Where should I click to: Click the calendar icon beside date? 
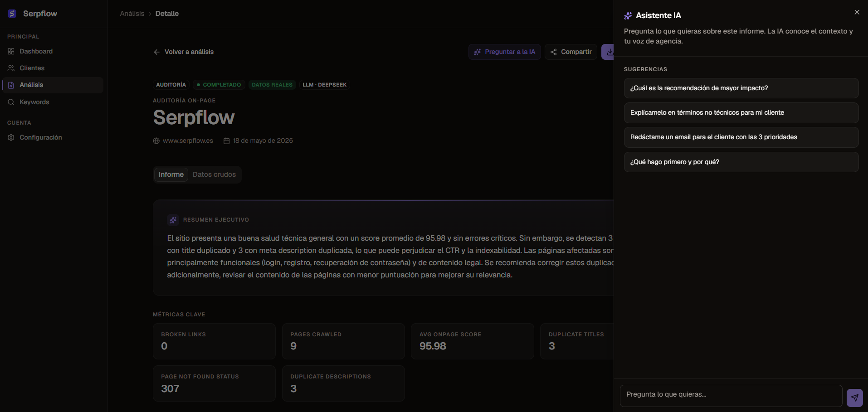tap(227, 141)
